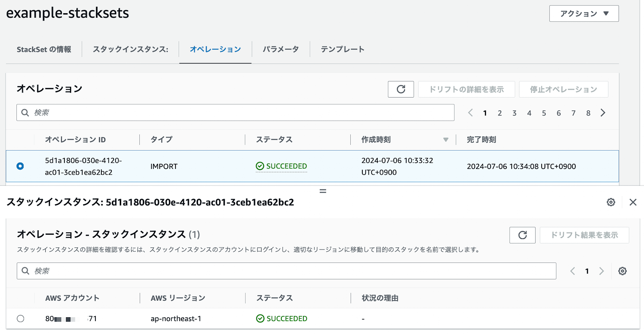The image size is (644, 334).
Task: Switch to スタックインスタンス tab
Action: [x=130, y=49]
